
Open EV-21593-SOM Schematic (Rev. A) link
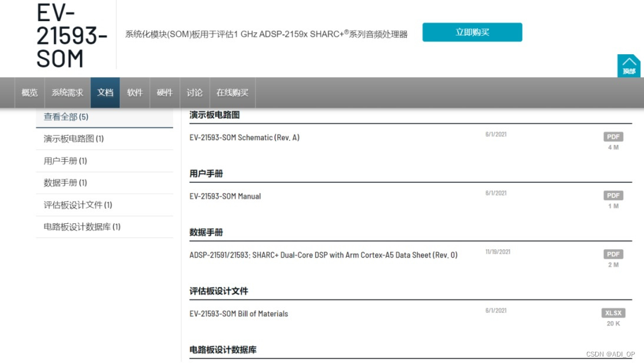click(x=244, y=138)
